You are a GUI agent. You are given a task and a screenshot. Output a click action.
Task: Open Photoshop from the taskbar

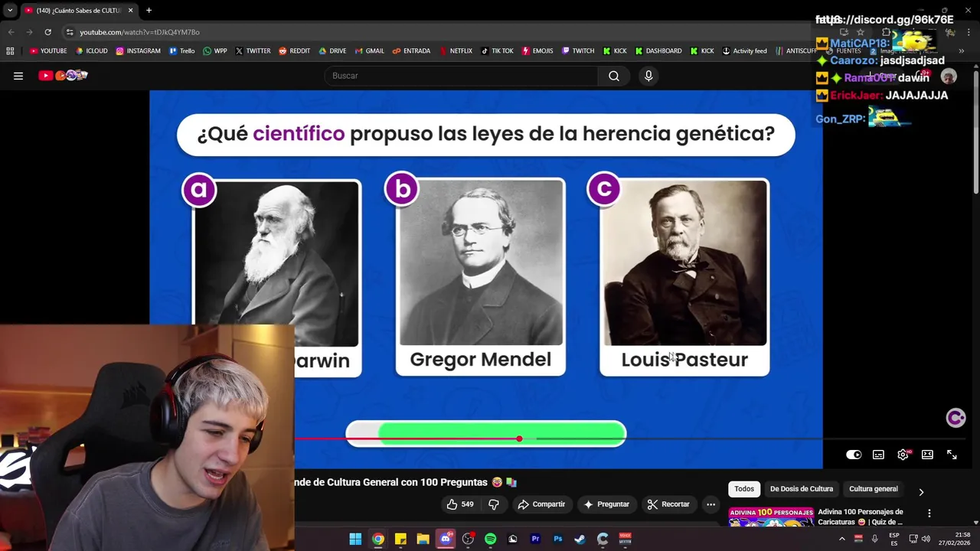[x=557, y=539]
